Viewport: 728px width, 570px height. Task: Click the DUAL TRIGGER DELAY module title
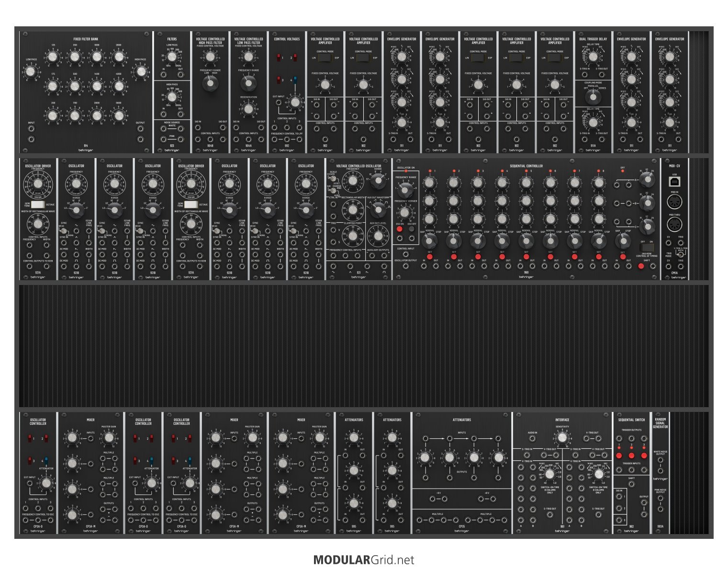tap(593, 39)
